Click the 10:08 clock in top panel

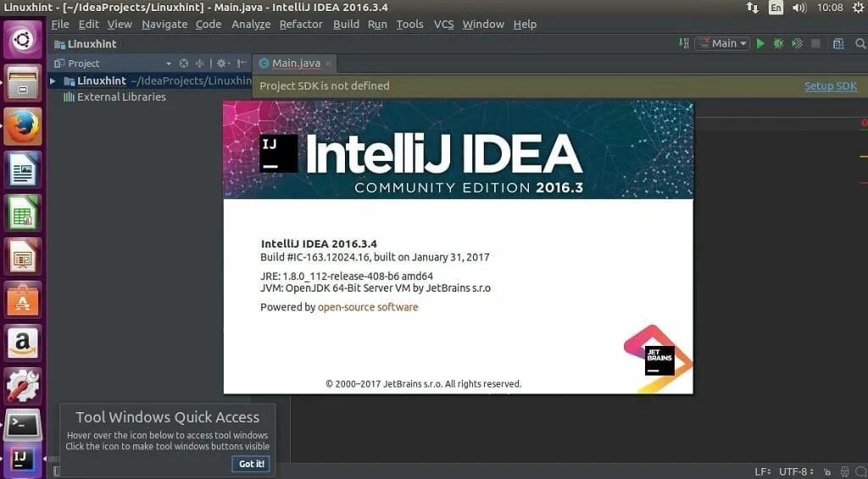[830, 8]
